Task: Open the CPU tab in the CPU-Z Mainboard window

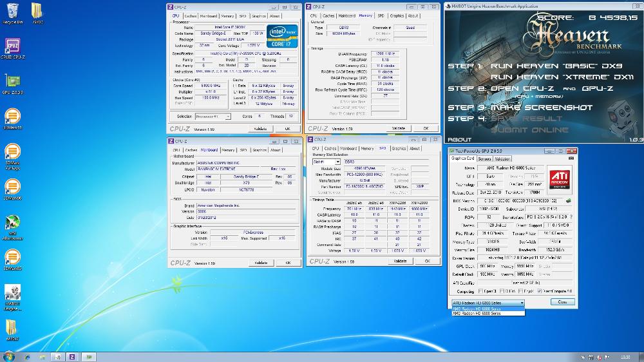Action: (x=176, y=150)
